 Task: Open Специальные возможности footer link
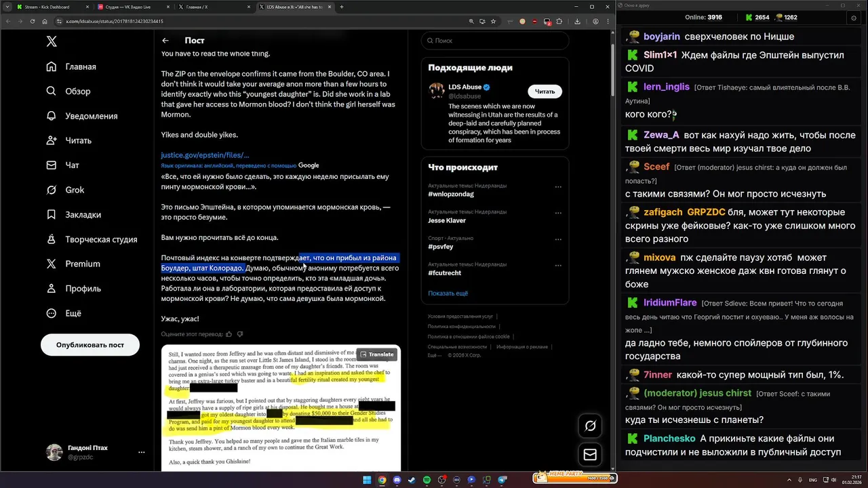point(458,346)
